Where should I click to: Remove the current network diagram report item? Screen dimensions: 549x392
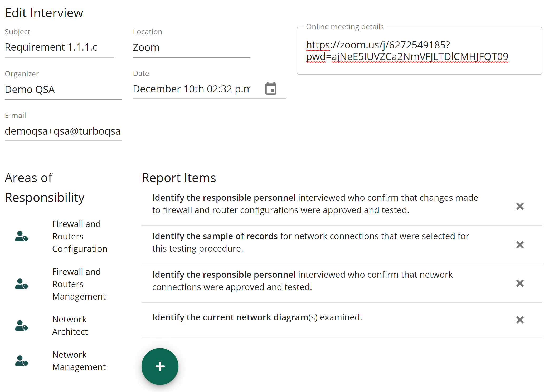coord(520,320)
